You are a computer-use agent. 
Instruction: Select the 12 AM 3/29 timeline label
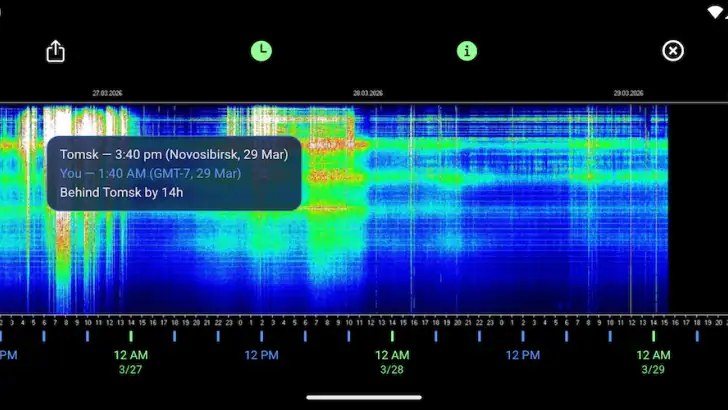click(653, 362)
